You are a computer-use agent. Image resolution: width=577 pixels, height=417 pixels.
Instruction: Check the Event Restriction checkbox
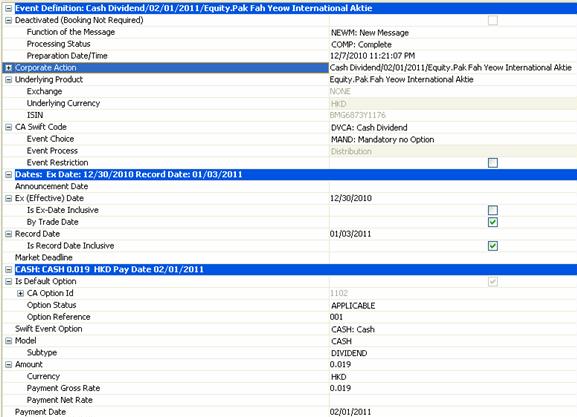tap(493, 163)
